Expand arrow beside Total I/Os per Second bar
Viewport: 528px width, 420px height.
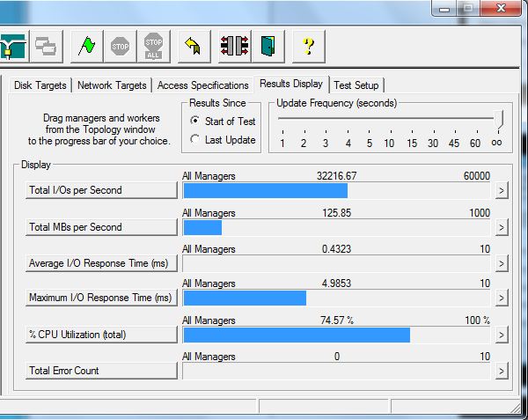[x=502, y=191]
